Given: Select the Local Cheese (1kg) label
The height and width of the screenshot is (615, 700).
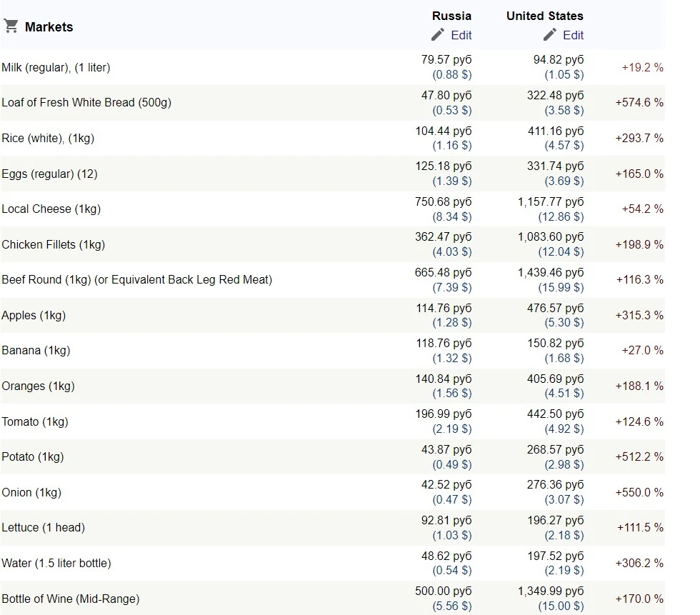Looking at the screenshot, I should [51, 209].
